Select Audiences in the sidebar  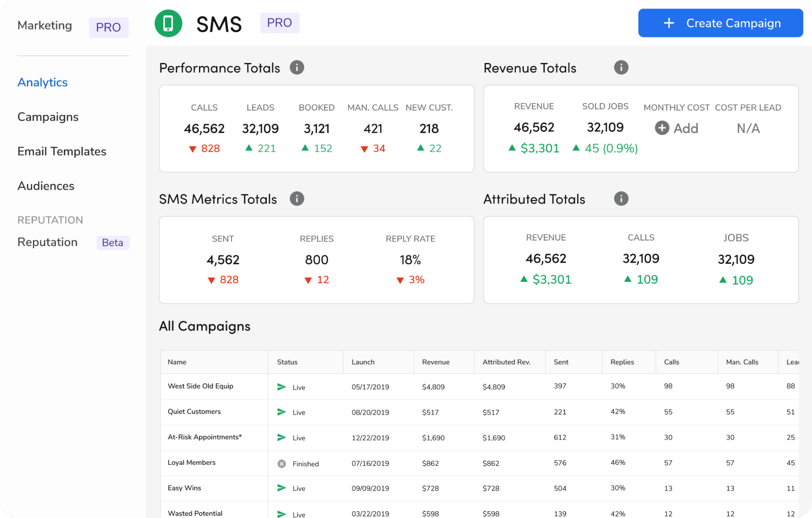coord(46,186)
